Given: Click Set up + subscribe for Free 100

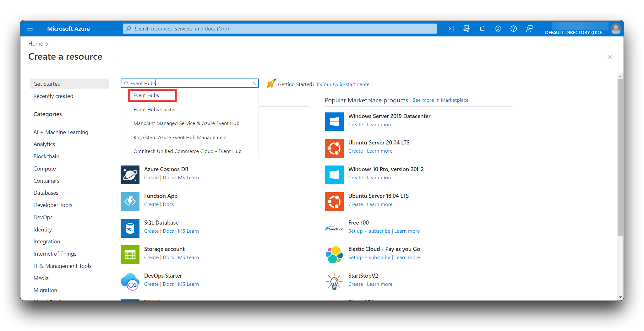Looking at the screenshot, I should [369, 231].
